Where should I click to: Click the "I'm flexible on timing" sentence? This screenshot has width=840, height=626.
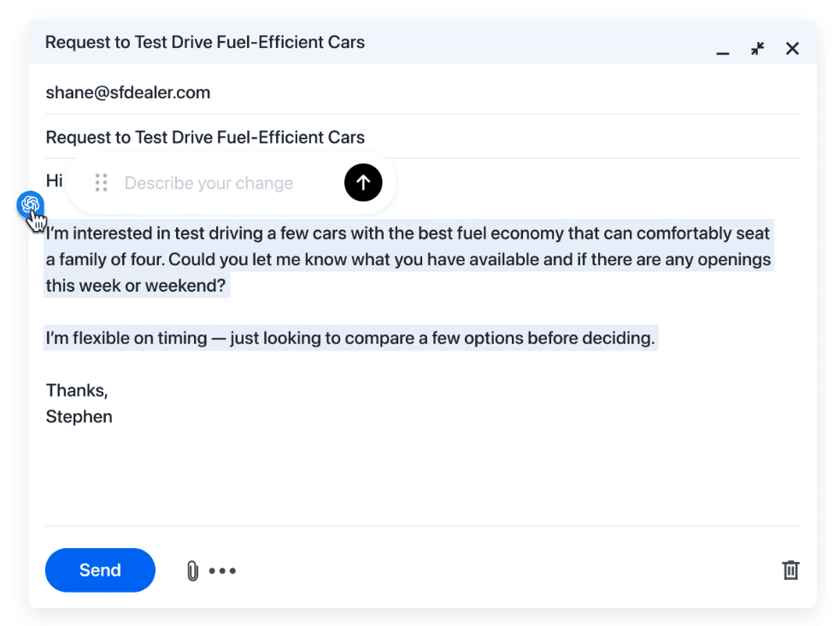[x=350, y=338]
